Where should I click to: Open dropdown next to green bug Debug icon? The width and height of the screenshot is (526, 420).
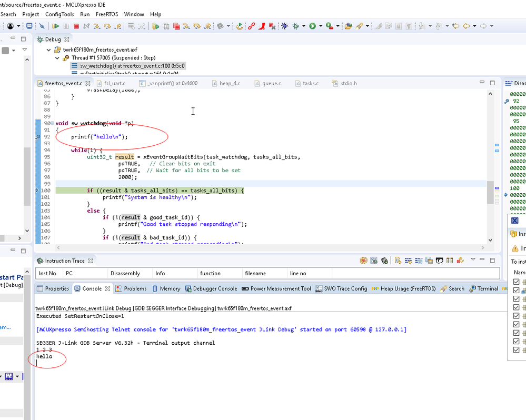pos(304,26)
